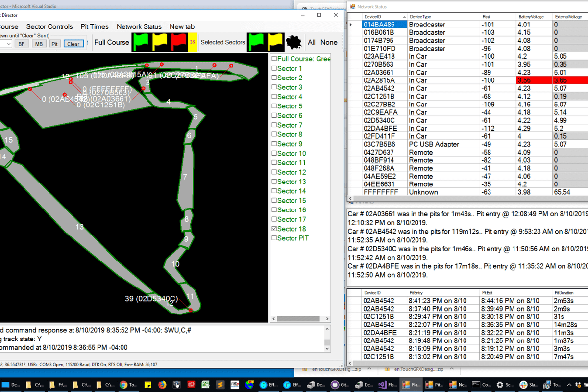Click red battery cell 3.56 for 02A2815A

[535, 80]
